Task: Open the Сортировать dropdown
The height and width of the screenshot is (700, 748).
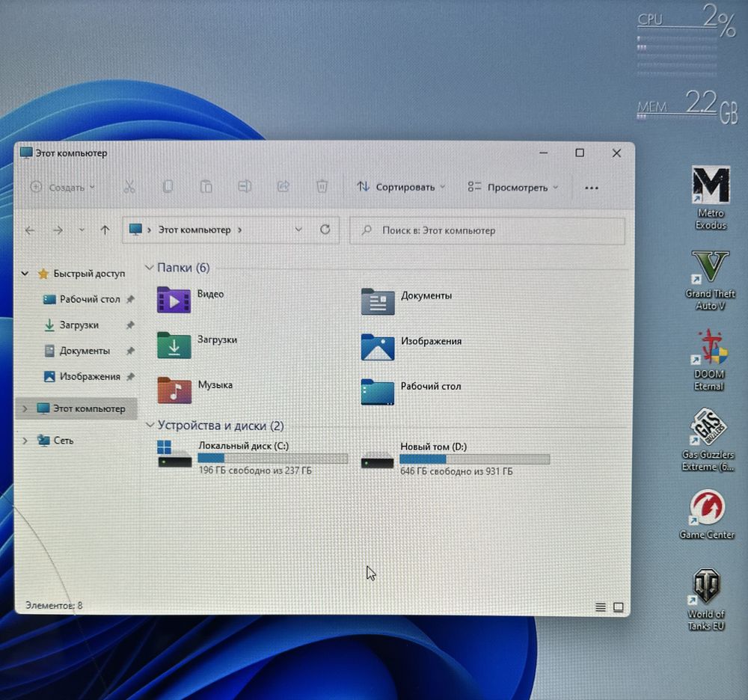Action: (401, 187)
